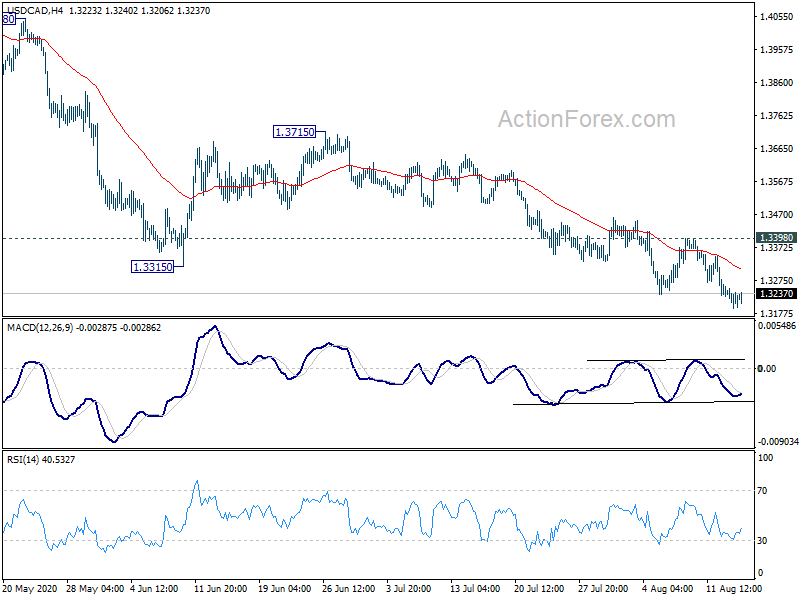Select the USDCAD,H4 chart title text
Viewport: 800px width, 600px height.
coord(35,10)
